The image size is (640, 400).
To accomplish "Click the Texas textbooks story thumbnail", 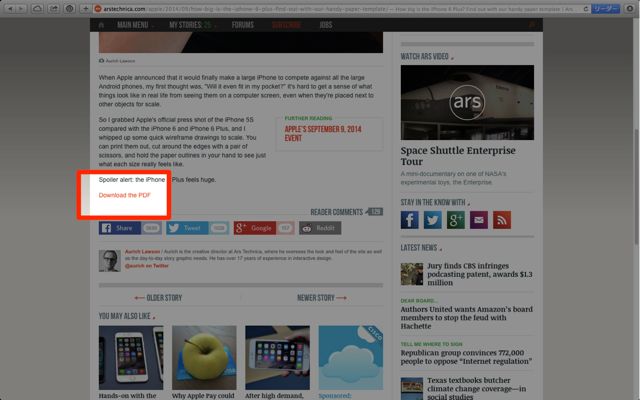I will [x=412, y=389].
